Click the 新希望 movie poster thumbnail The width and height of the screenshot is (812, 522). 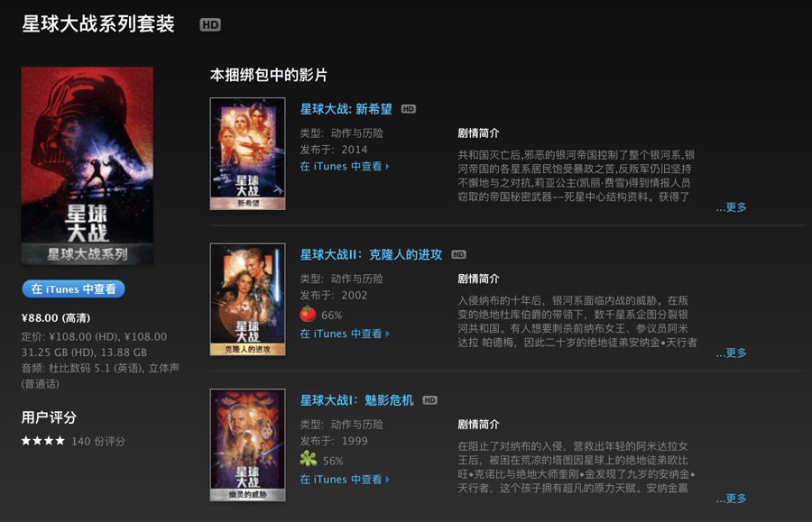point(247,153)
